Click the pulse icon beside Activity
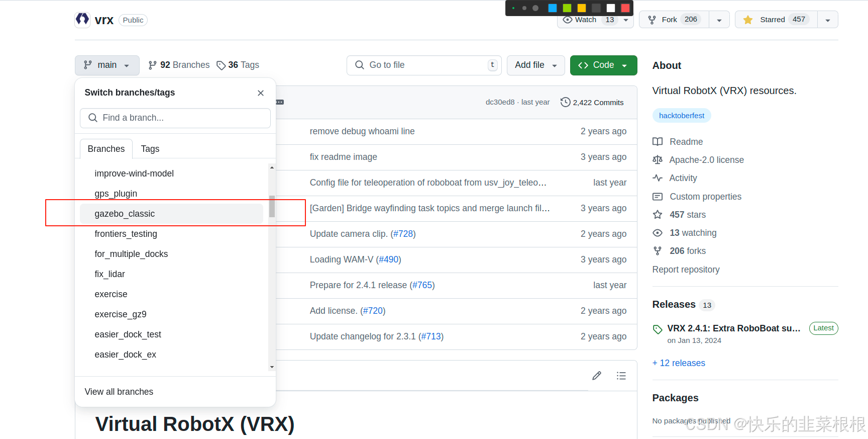This screenshot has height=439, width=868. tap(658, 178)
